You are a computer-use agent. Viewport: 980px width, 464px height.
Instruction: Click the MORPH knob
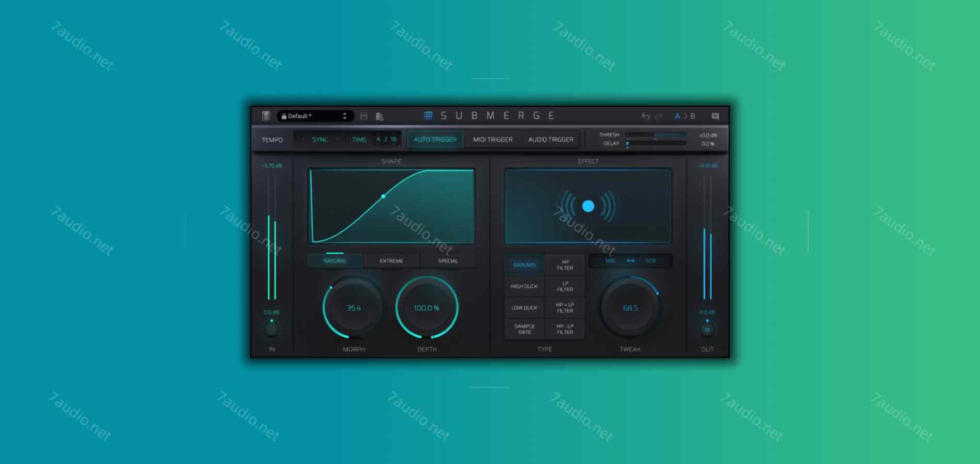pos(354,308)
